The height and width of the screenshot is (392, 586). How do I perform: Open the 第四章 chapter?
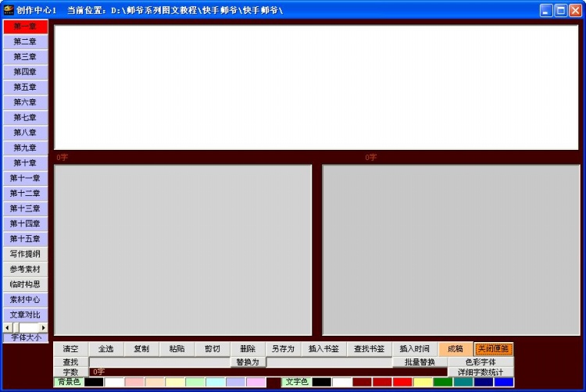(26, 72)
